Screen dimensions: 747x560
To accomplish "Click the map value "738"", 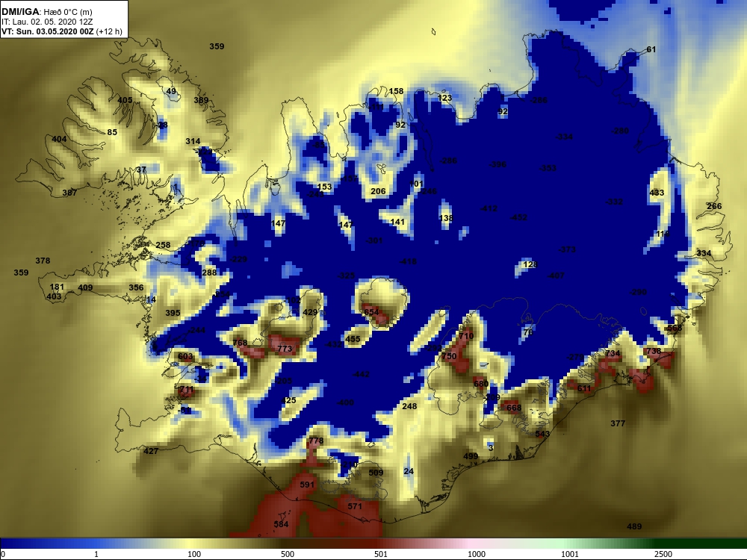I will click(654, 351).
